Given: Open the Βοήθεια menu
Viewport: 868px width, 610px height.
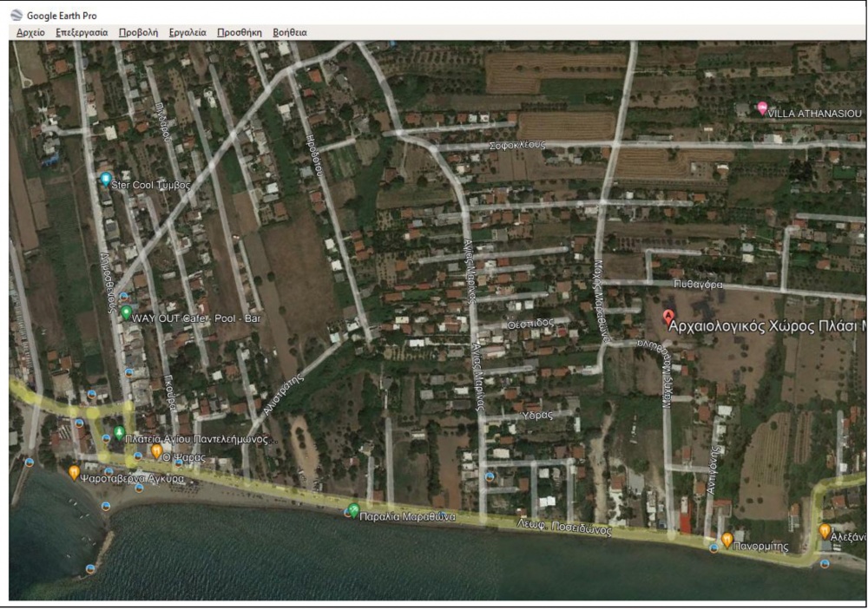Looking at the screenshot, I should tap(290, 32).
